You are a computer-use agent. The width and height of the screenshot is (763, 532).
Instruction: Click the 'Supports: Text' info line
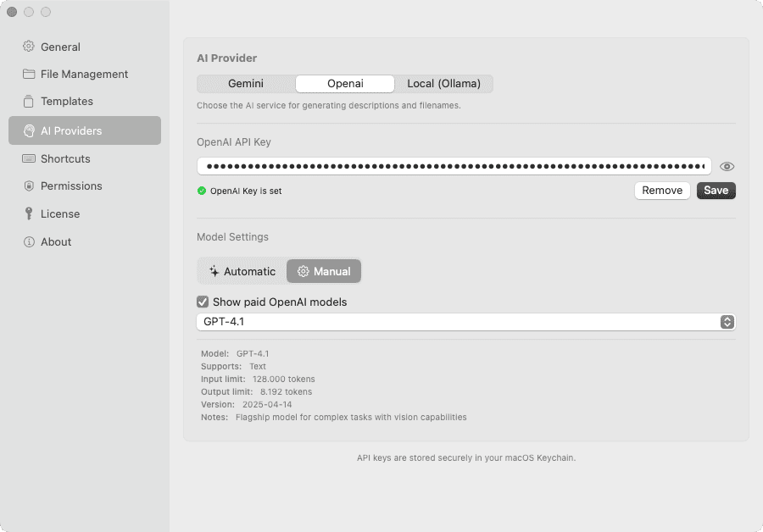(234, 366)
